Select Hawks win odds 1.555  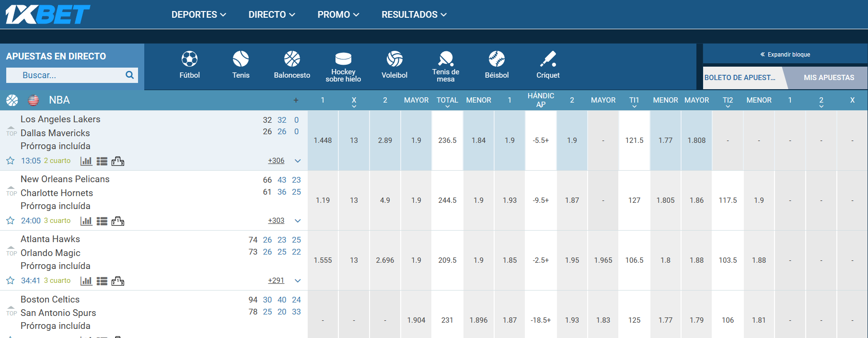click(323, 260)
